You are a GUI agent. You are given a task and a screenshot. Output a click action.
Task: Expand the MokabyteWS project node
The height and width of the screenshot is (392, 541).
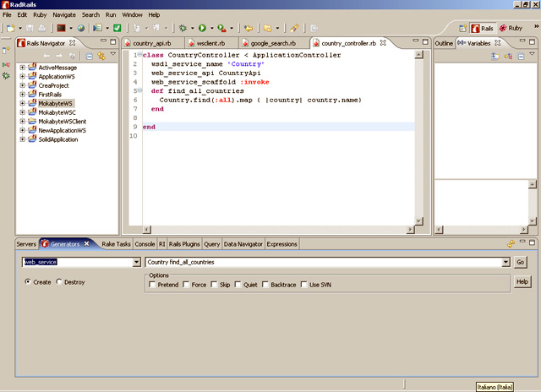pyautogui.click(x=23, y=103)
